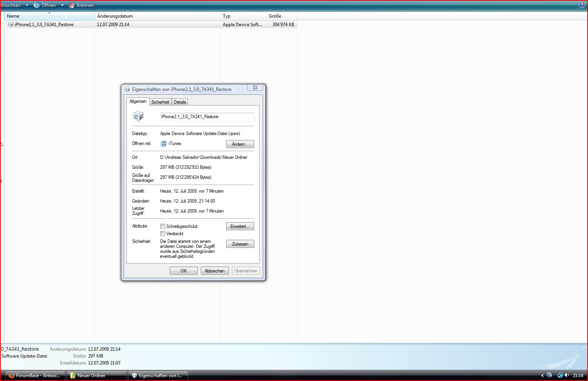The height and width of the screenshot is (381, 588).
Task: Click the Öffnen toolbar label
Action: tap(48, 5)
